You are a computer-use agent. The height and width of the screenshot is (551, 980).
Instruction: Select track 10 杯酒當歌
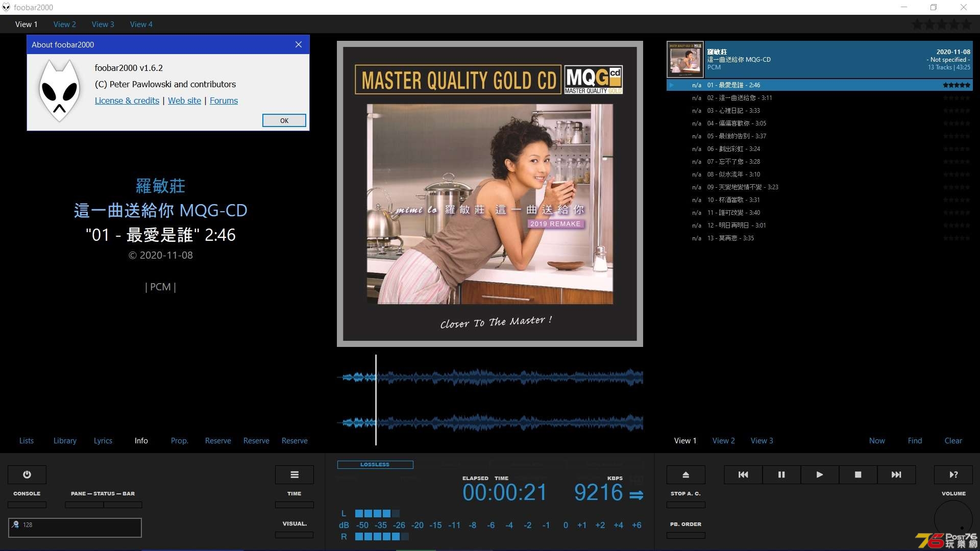(820, 200)
